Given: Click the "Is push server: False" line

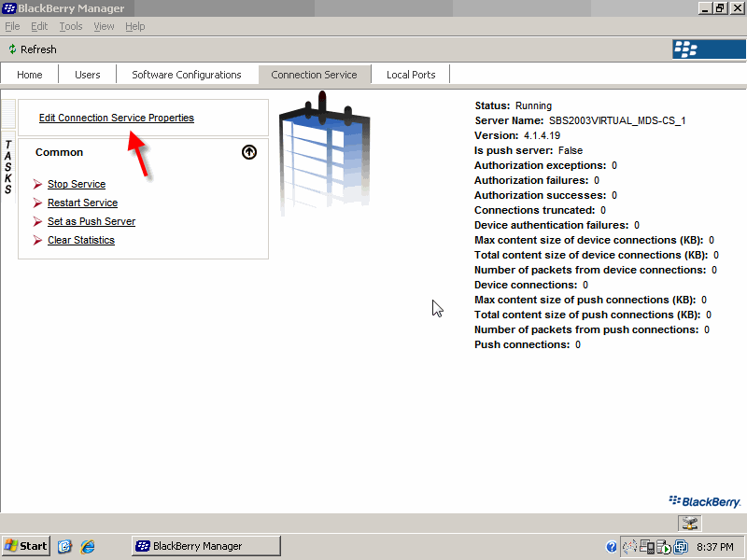Looking at the screenshot, I should click(x=529, y=150).
